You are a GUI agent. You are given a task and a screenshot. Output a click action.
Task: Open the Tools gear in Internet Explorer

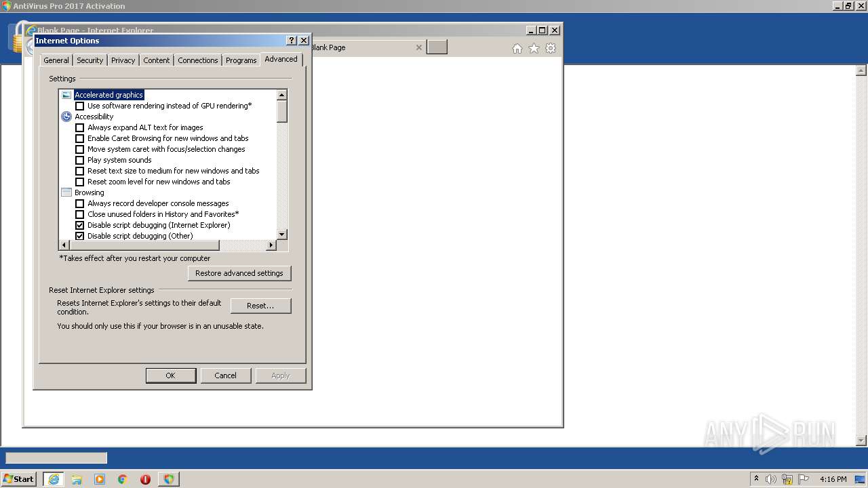pyautogui.click(x=551, y=48)
